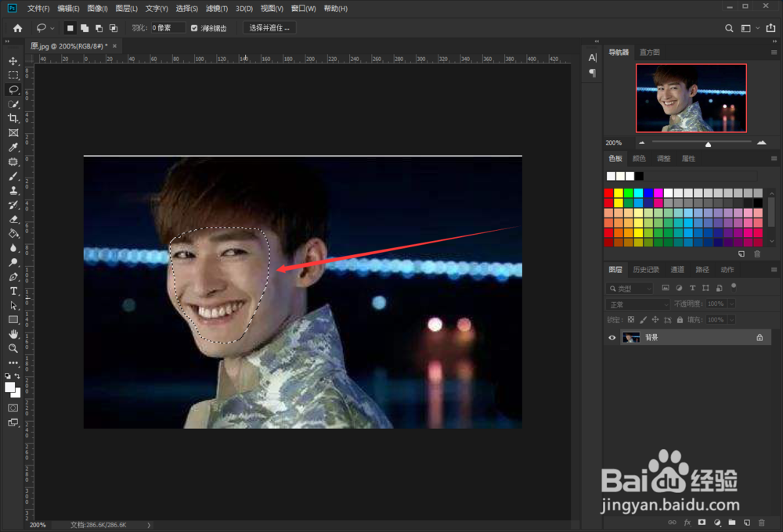Select the Rectangle shape tool

[x=13, y=319]
